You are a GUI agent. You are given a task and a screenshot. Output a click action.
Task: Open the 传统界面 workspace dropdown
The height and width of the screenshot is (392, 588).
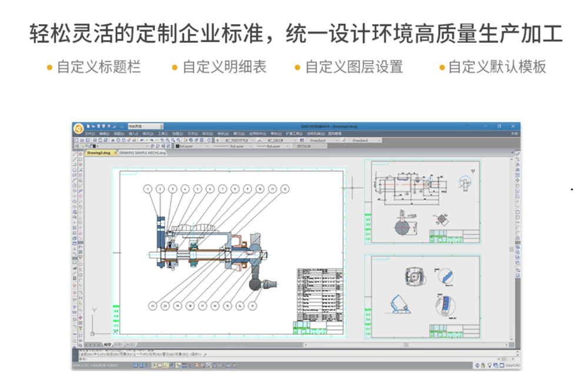145,126
